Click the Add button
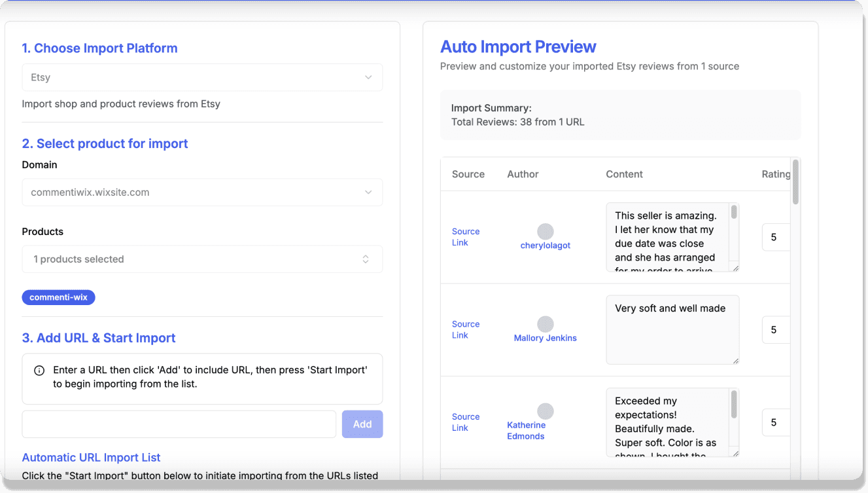868x493 pixels. (x=362, y=424)
